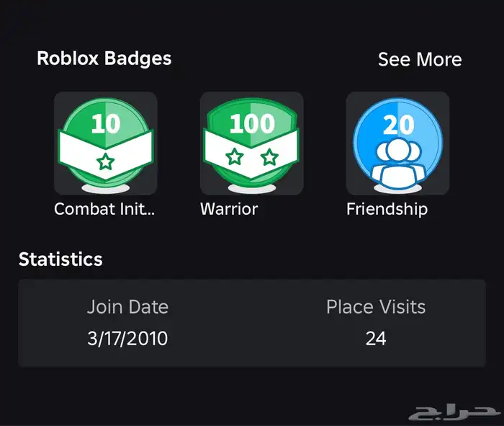This screenshot has height=426, width=504.
Task: Click the Arabic watermark logo
Action: click(454, 412)
